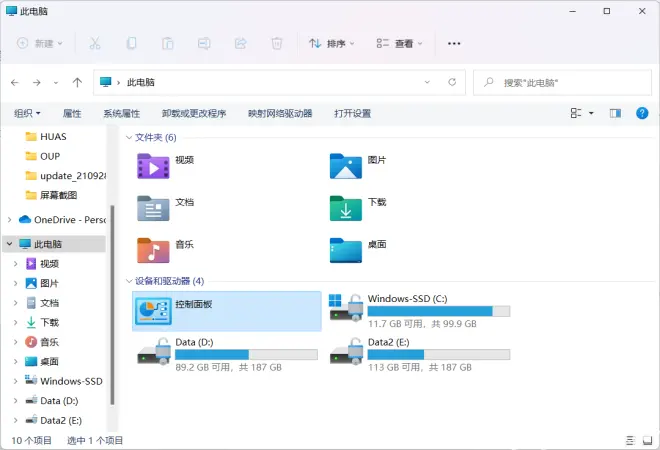Select Windows-SSD (C:) drive in main pane
This screenshot has width=660, height=450.
coord(420,311)
